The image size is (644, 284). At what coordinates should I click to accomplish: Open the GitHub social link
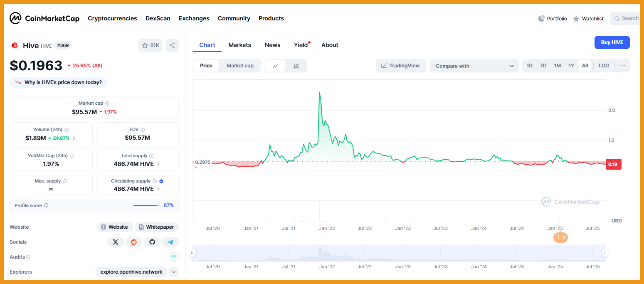[x=152, y=242]
